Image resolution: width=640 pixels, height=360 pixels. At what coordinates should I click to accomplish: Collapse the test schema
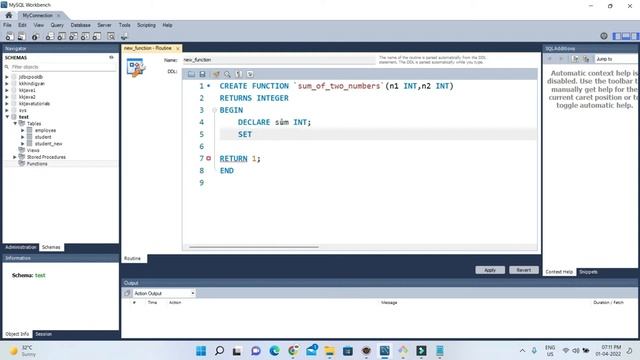coord(7,117)
